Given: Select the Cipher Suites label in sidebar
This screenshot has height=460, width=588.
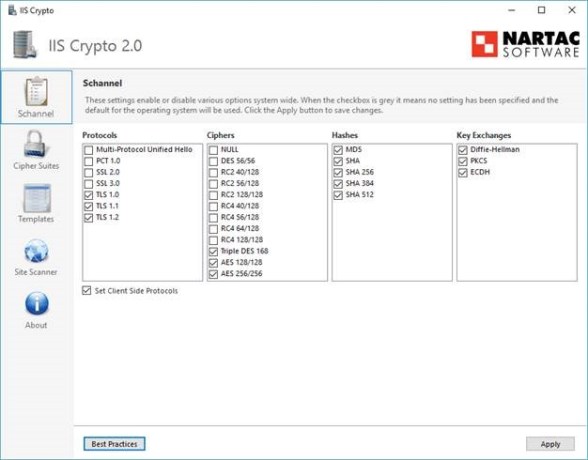Looking at the screenshot, I should click(36, 166).
